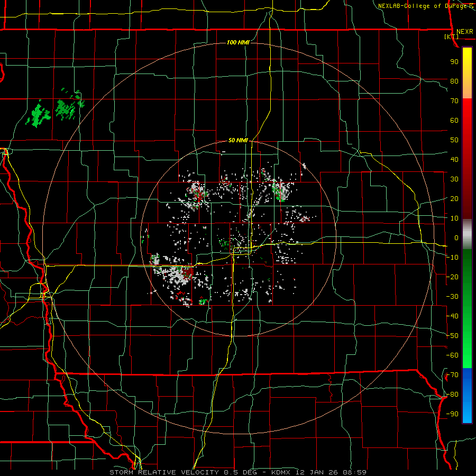Click the -20 value on the velocity scale

pyautogui.click(x=452, y=277)
